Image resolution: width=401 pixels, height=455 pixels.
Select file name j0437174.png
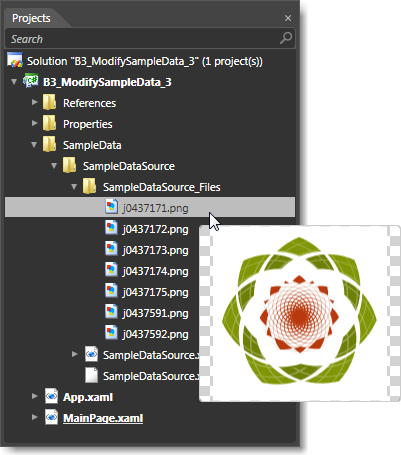click(x=155, y=271)
